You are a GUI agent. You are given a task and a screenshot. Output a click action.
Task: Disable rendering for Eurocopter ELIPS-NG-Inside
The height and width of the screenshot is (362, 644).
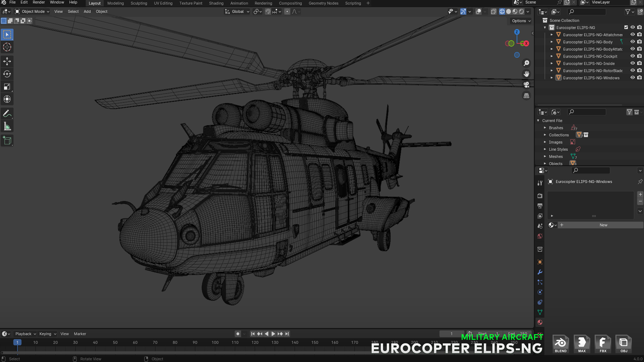coord(639,63)
